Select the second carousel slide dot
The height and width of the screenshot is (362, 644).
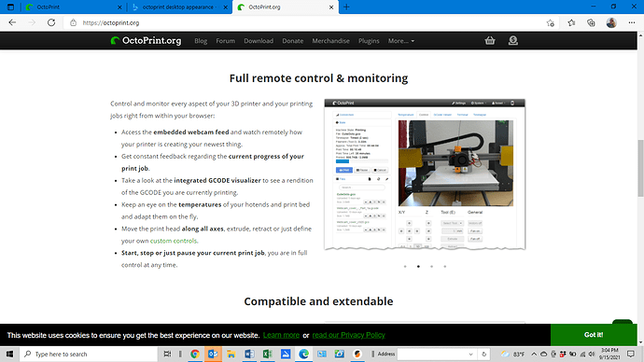click(x=418, y=267)
